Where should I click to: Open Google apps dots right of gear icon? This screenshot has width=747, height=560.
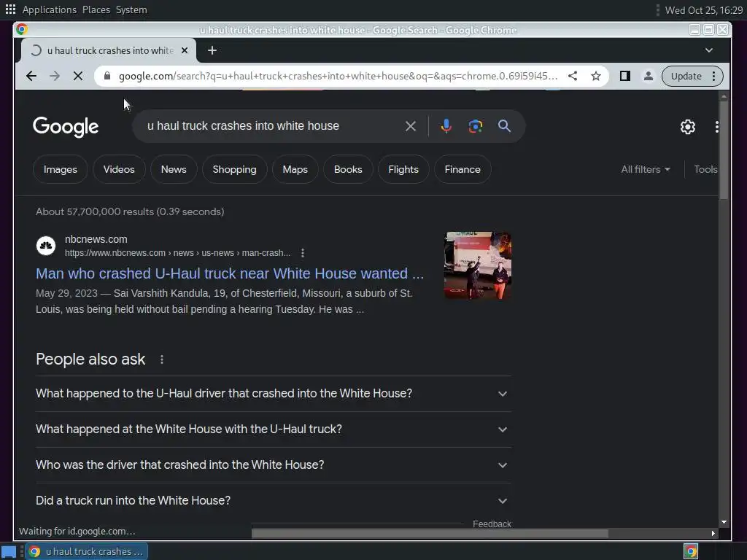click(x=716, y=127)
